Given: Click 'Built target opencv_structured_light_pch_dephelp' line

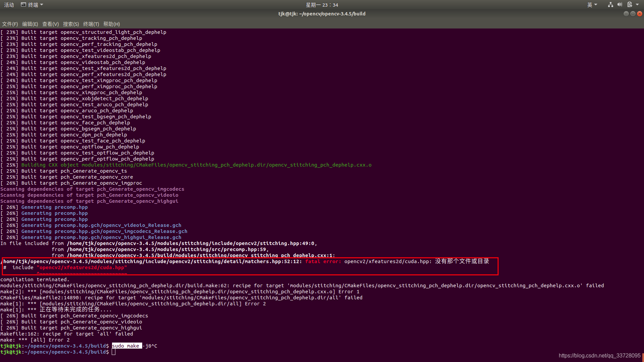Looking at the screenshot, I should [x=83, y=32].
